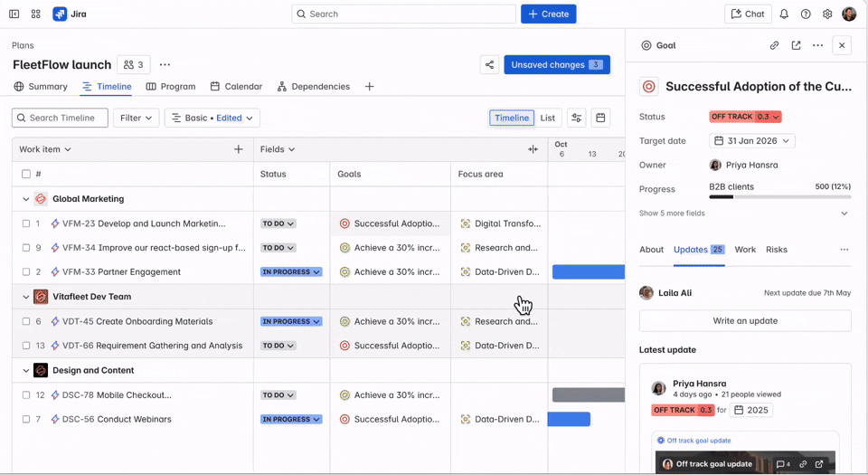Review the Unsaved changes button
868x475 pixels.
pos(557,65)
